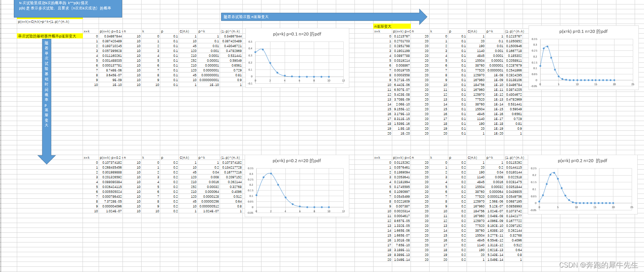Select yellow cell 单次试验的基础事件概率p逐渐变大
Screen dimensions: 644x272
[50, 36]
